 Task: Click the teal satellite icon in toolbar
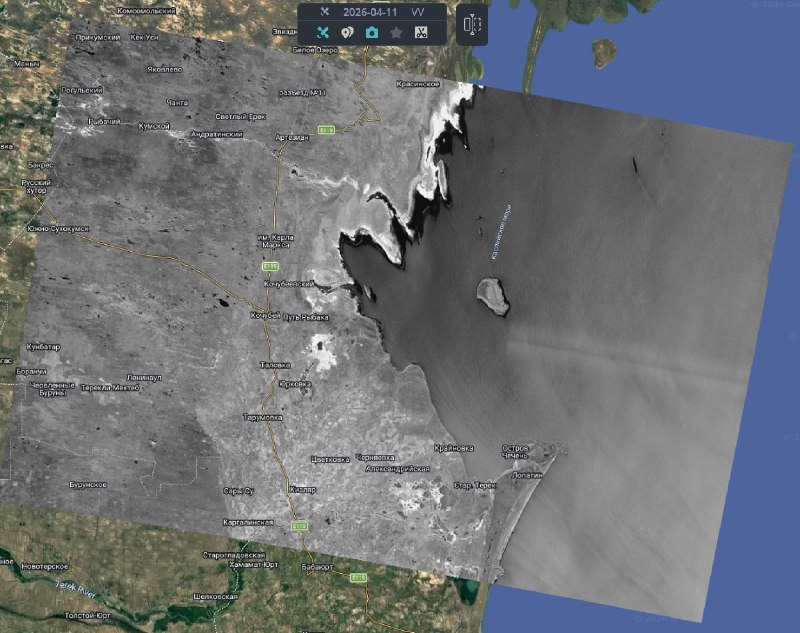tap(323, 32)
